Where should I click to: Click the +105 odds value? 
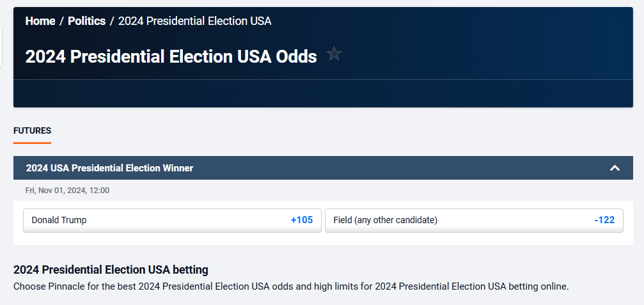pos(302,220)
